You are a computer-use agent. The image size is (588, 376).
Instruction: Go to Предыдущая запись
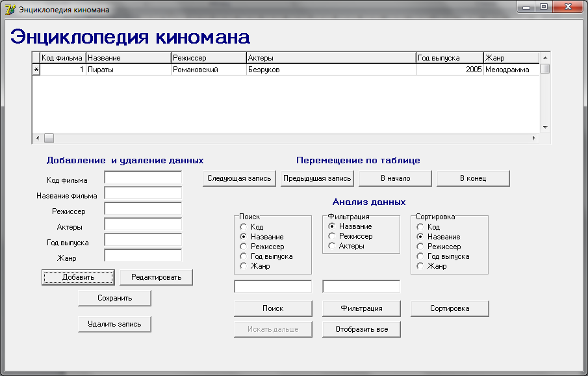point(317,178)
